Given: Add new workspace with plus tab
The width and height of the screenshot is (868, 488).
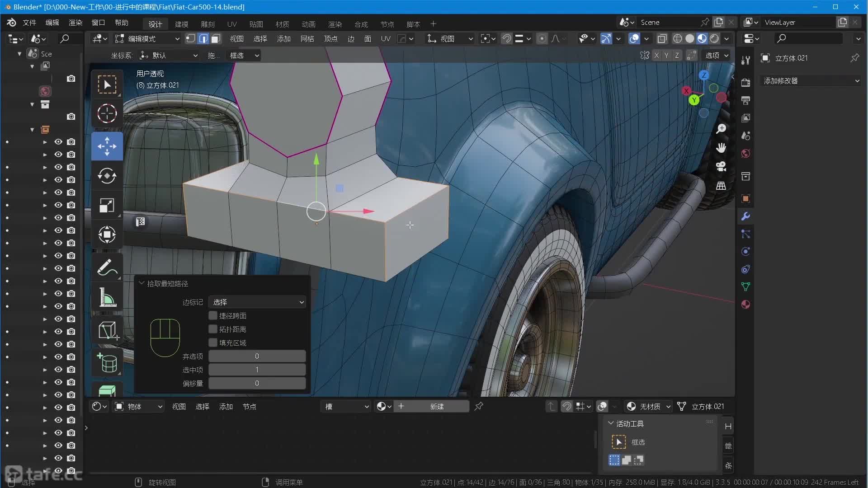Looking at the screenshot, I should coord(433,24).
